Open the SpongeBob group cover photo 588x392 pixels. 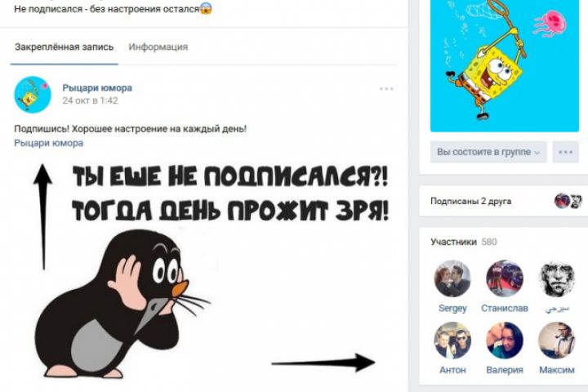(505, 65)
